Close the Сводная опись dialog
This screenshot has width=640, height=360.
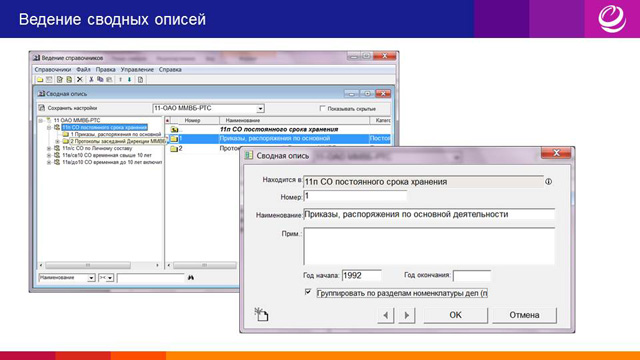click(556, 153)
